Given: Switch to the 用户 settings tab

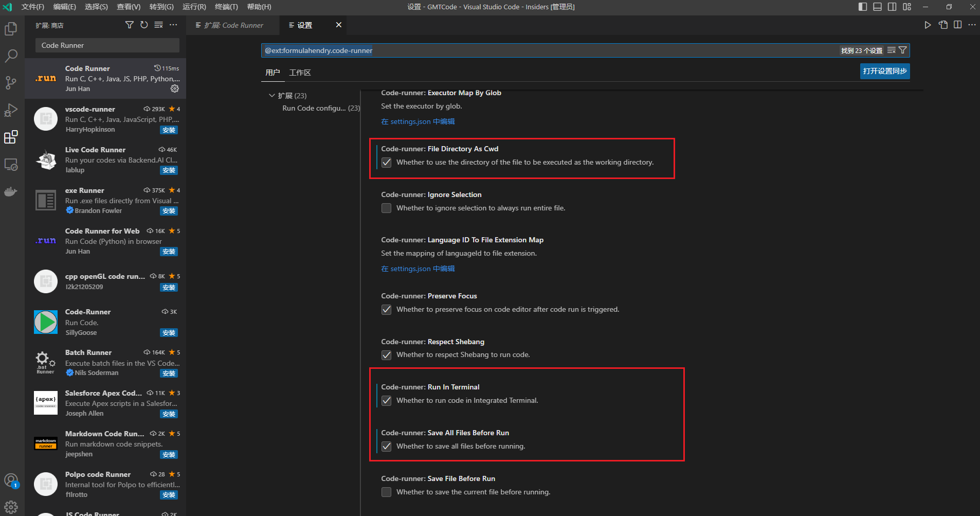Looking at the screenshot, I should [x=273, y=73].
